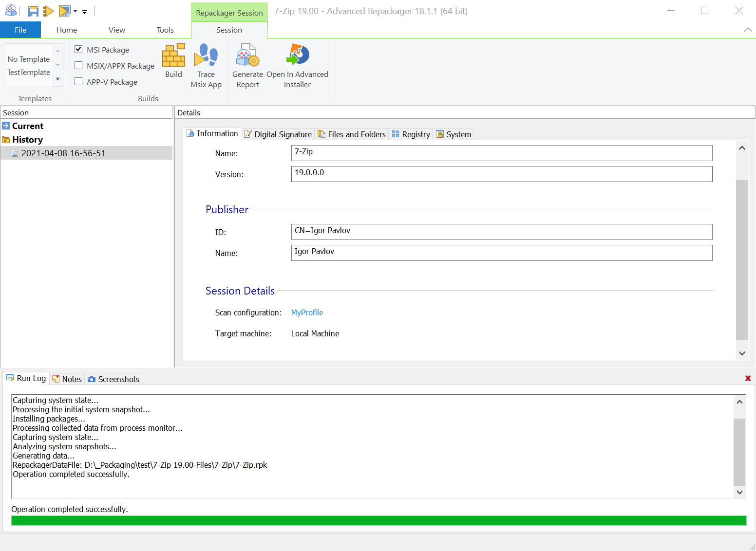Click the 'Local Machine' target machine value
Viewport: 756px width, 551px height.
[x=315, y=333]
